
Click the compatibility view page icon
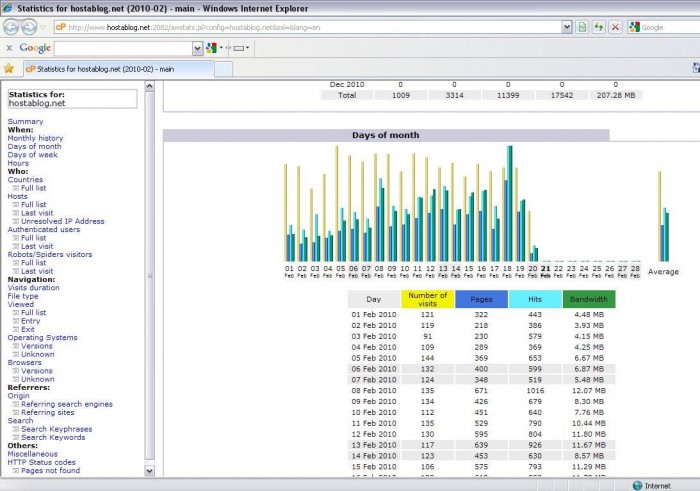pos(582,27)
